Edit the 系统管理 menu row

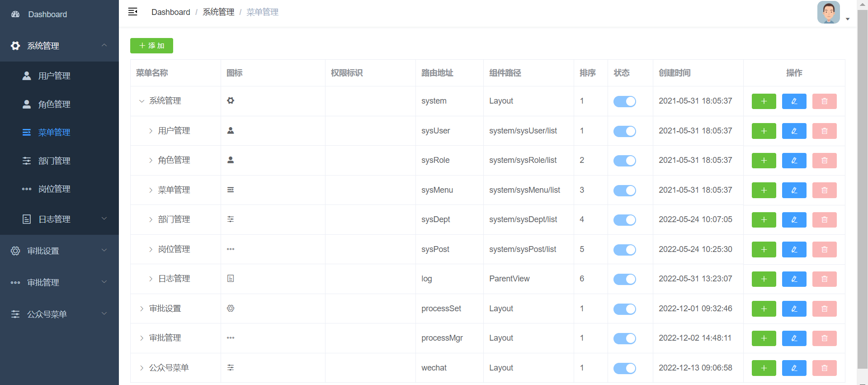(x=794, y=101)
